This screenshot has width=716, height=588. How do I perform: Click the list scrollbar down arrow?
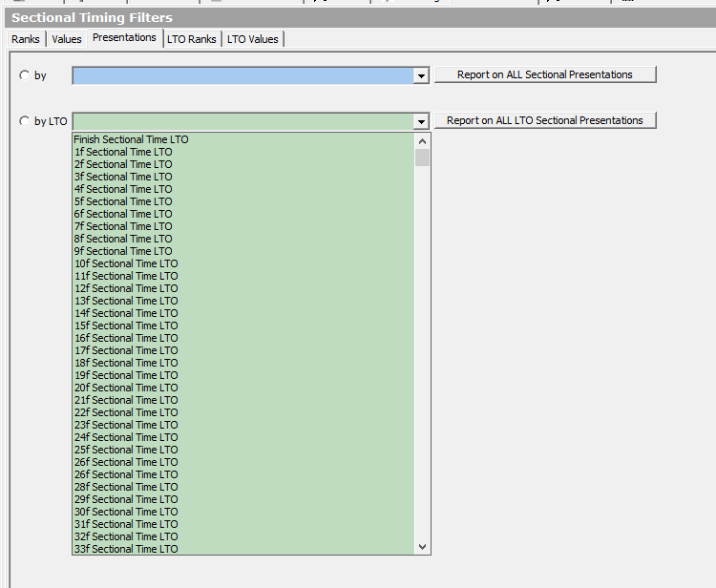click(x=422, y=546)
